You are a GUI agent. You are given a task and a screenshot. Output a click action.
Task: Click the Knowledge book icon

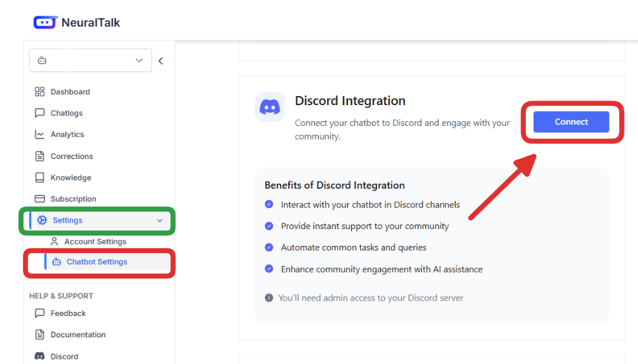40,177
